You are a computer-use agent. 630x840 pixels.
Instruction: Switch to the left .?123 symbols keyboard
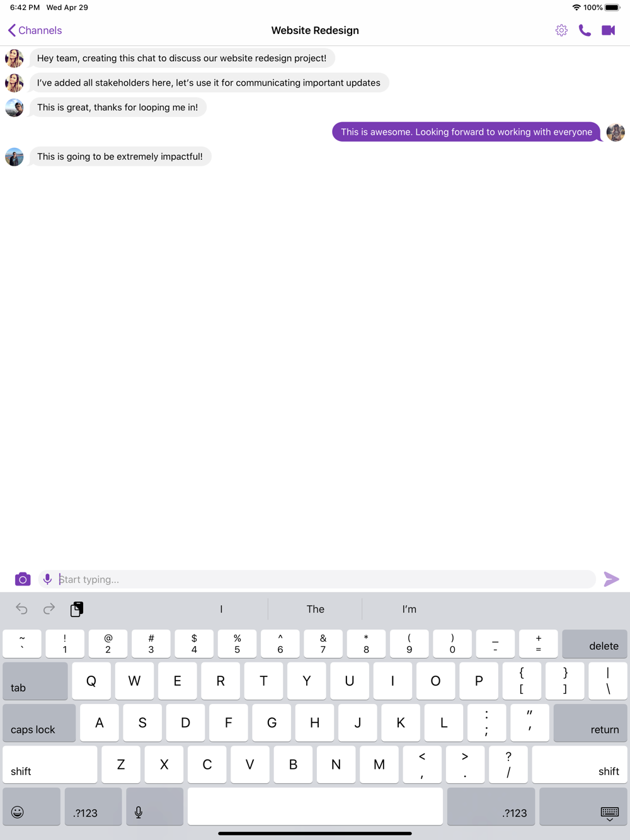pos(93,807)
